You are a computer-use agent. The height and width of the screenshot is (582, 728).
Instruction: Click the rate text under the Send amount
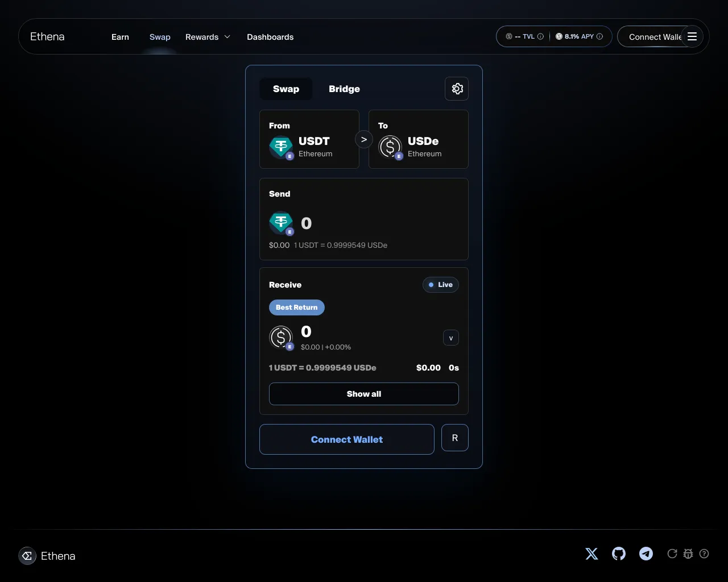(x=341, y=245)
